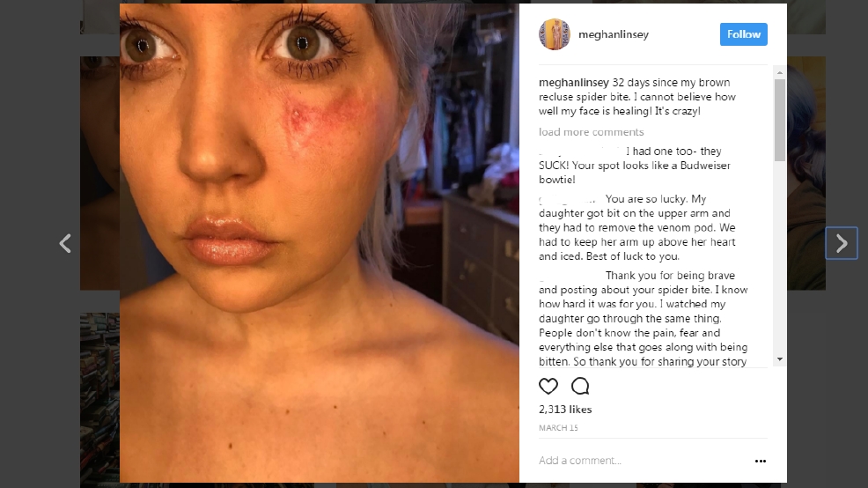
Task: Click the dark thumbnail behind the previous arrow
Action: click(x=99, y=173)
